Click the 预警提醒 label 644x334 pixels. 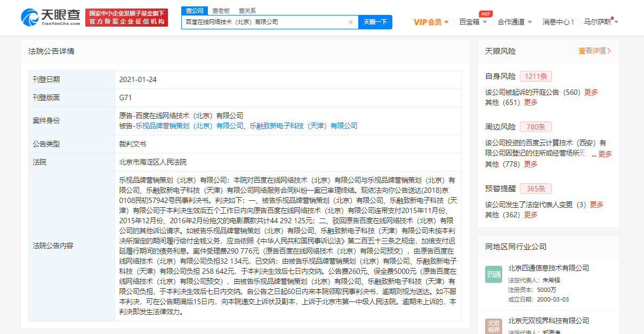coord(501,189)
